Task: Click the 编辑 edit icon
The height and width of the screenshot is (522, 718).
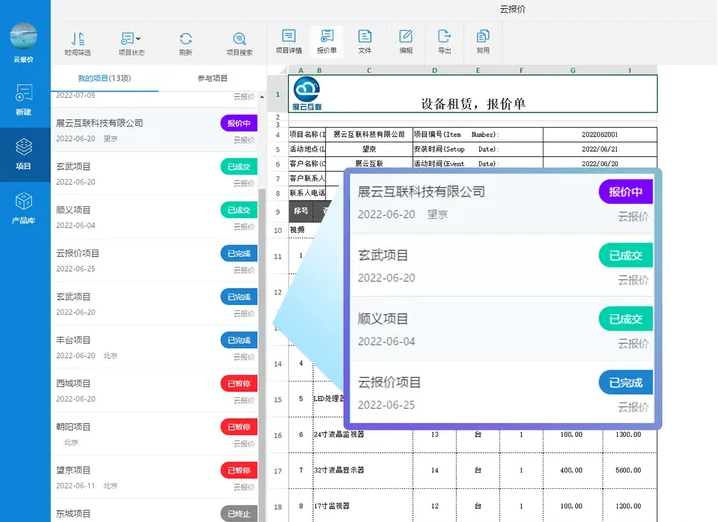Action: tap(406, 42)
